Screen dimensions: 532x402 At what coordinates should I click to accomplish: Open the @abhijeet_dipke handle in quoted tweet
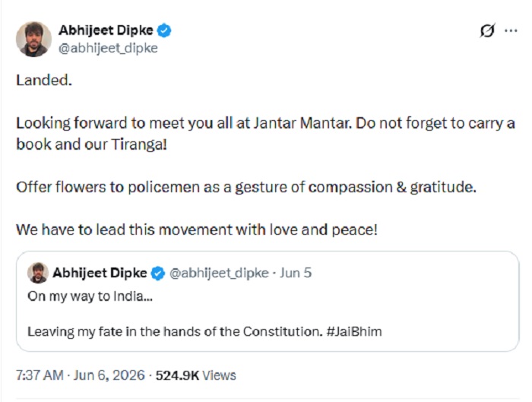[219, 273]
